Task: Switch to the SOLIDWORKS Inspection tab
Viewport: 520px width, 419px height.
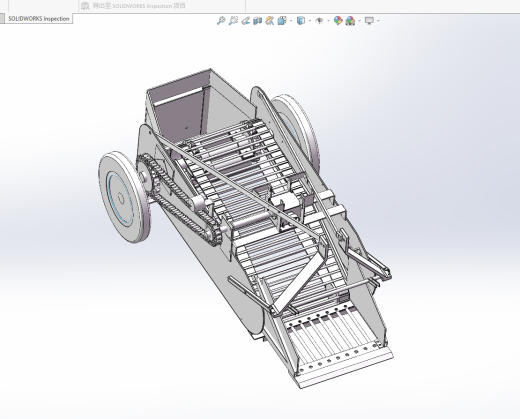Action: (x=38, y=19)
